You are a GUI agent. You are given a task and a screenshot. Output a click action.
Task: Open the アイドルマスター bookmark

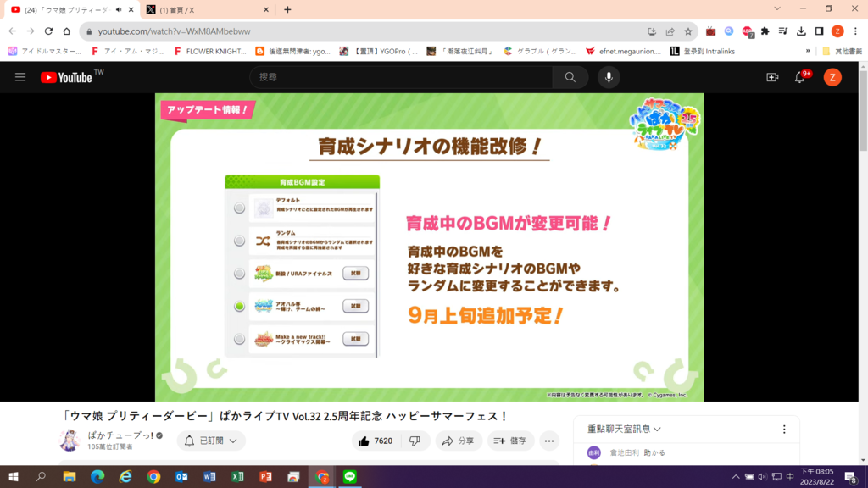[x=44, y=52]
